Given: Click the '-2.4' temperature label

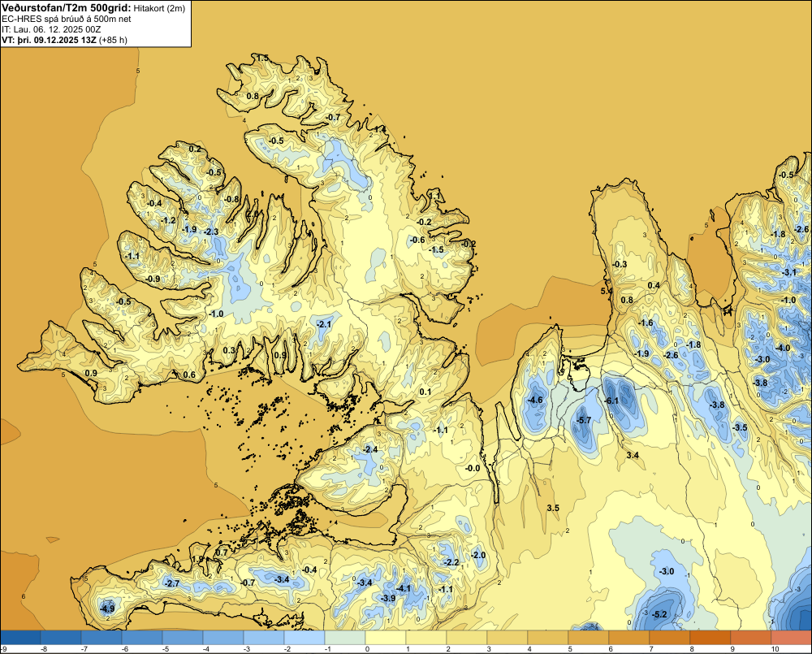Looking at the screenshot, I should coord(370,449).
